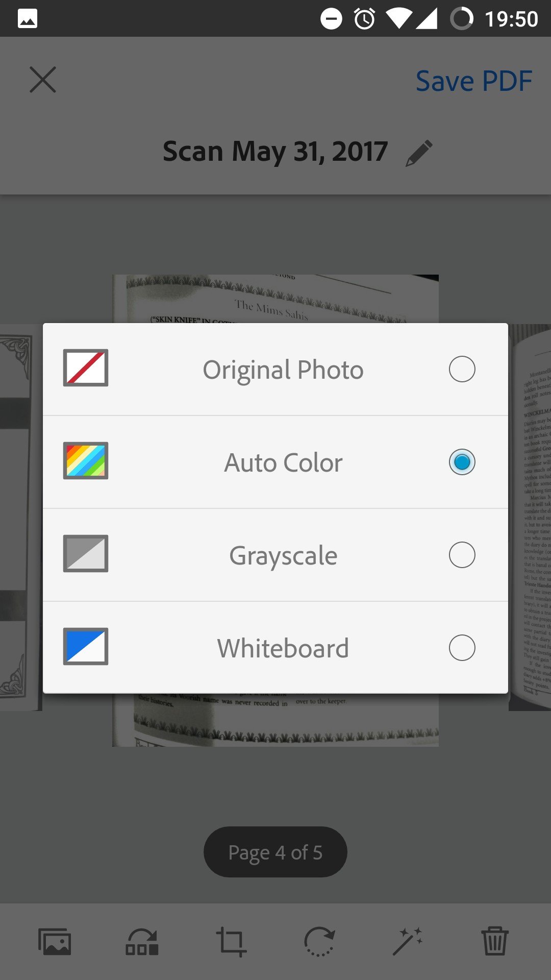Tap the next page thumbnail on right
Image resolution: width=551 pixels, height=980 pixels.
[530, 517]
